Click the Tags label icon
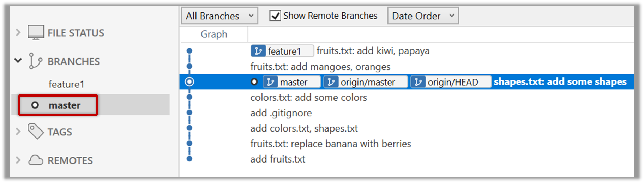The height and width of the screenshot is (183, 644). pyautogui.click(x=35, y=132)
